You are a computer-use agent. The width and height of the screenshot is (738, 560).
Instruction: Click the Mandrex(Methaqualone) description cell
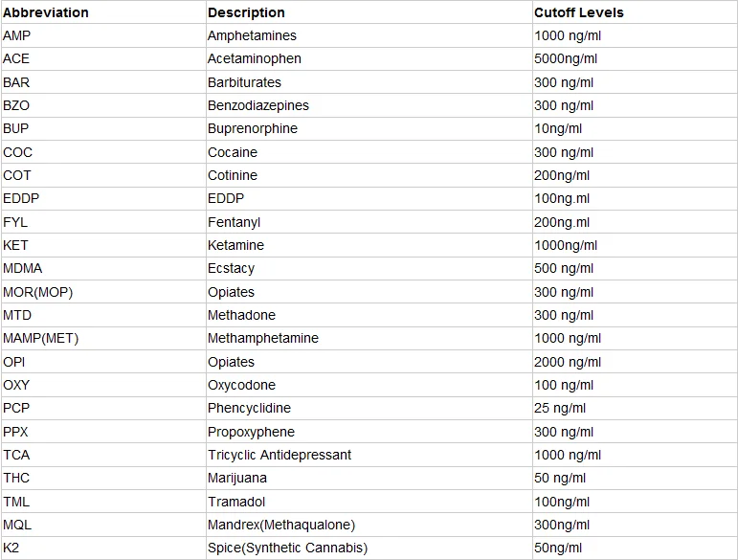[280, 525]
